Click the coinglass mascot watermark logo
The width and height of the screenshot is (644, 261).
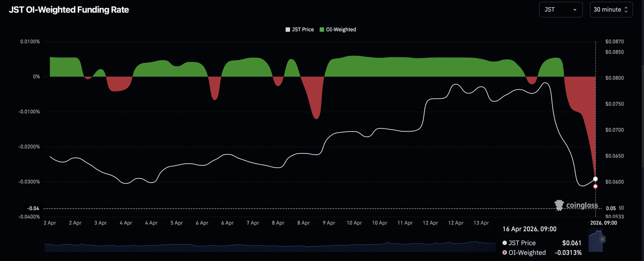(559, 205)
